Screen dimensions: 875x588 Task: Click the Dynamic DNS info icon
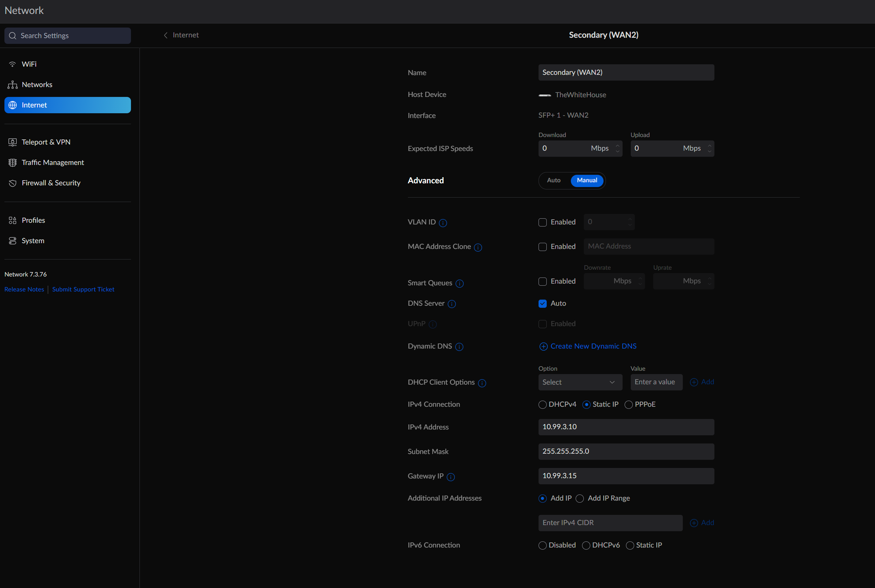[459, 347]
